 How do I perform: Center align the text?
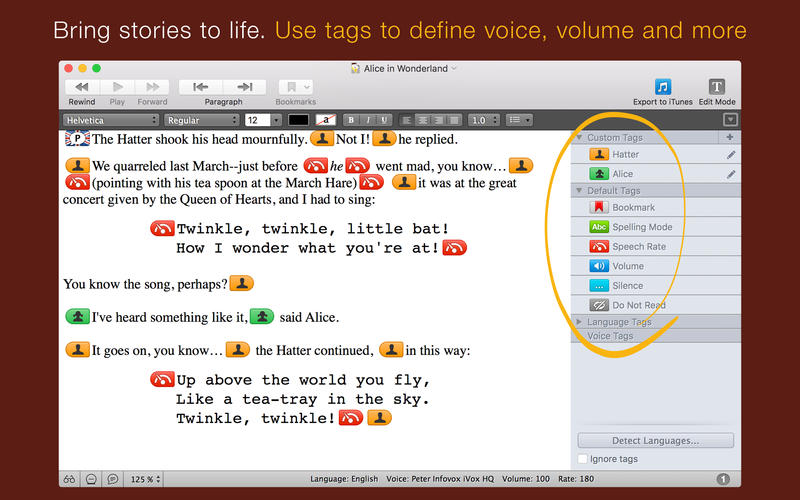tap(422, 120)
